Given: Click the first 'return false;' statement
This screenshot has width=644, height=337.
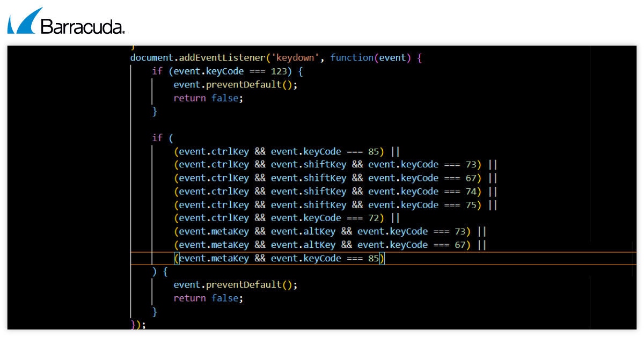Looking at the screenshot, I should click(x=208, y=98).
